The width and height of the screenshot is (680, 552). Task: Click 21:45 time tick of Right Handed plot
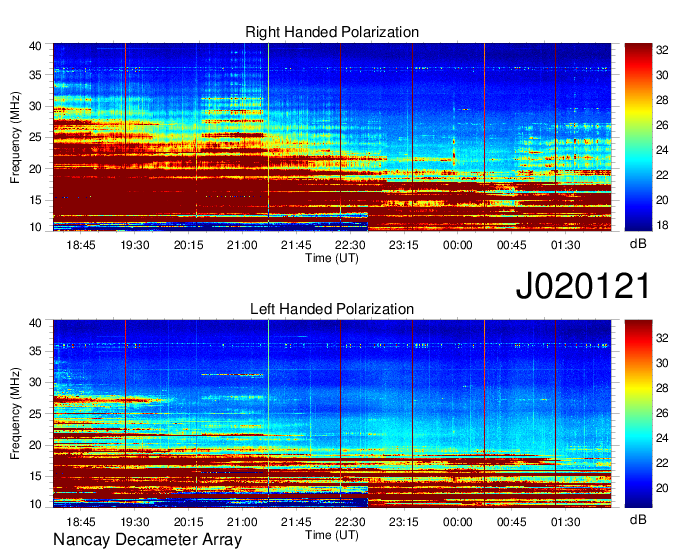click(296, 245)
